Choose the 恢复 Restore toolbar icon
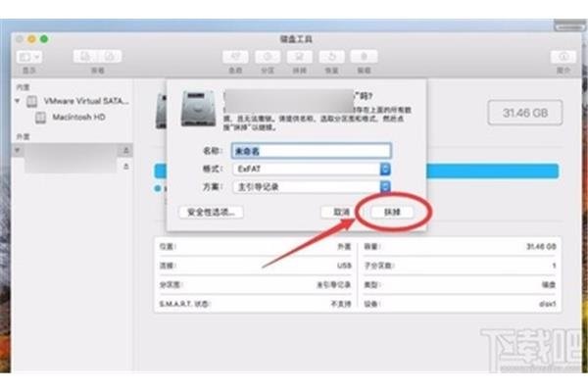588x392 pixels. point(331,57)
